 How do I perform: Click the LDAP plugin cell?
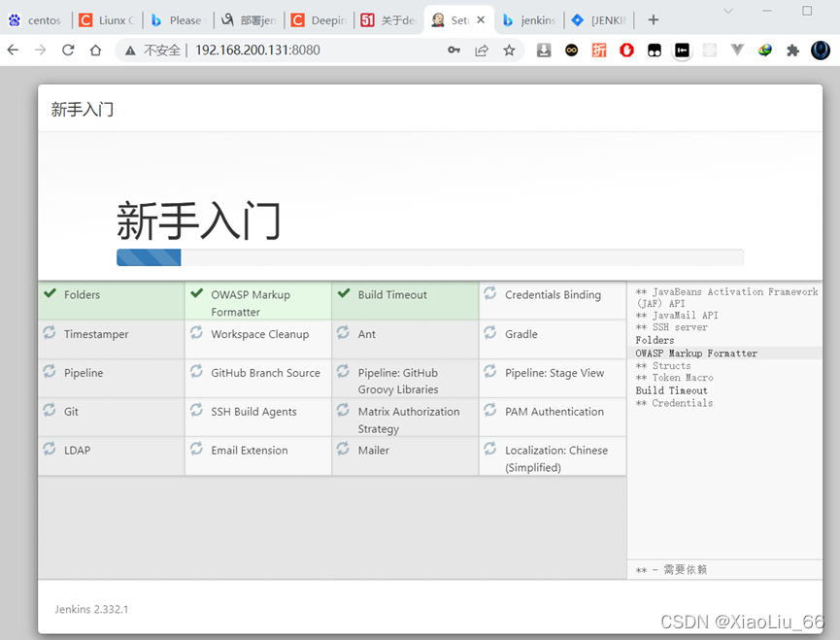click(112, 455)
